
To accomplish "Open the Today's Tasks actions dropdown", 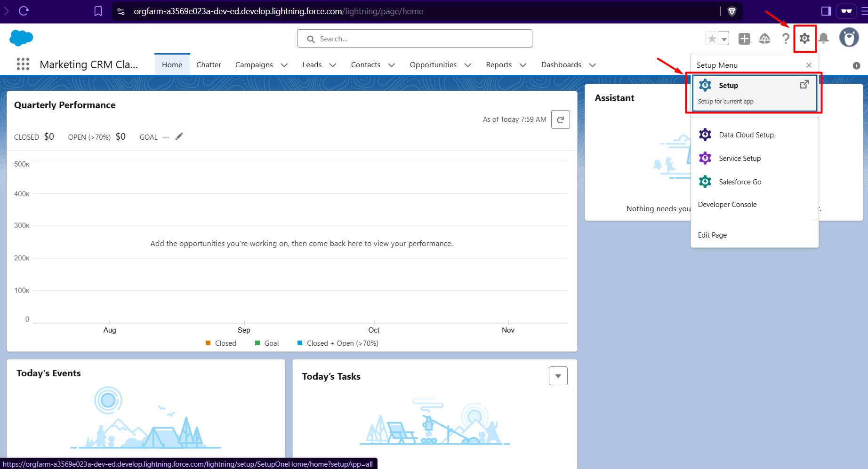I will pos(558,376).
